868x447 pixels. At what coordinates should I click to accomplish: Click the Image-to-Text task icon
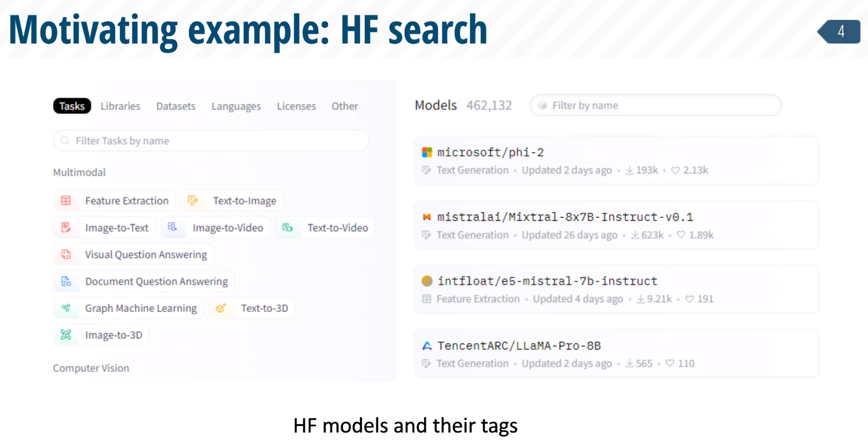pos(66,227)
